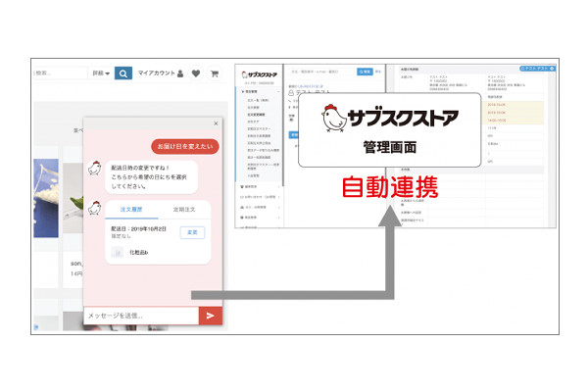
Task: Switch to the 定期注文 tab in chat
Action: click(184, 210)
